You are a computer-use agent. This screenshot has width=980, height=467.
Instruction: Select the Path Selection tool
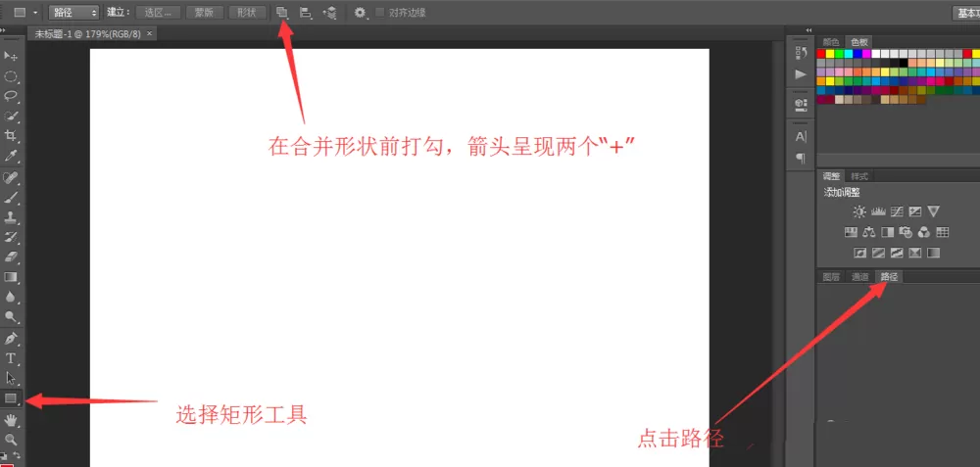11,378
